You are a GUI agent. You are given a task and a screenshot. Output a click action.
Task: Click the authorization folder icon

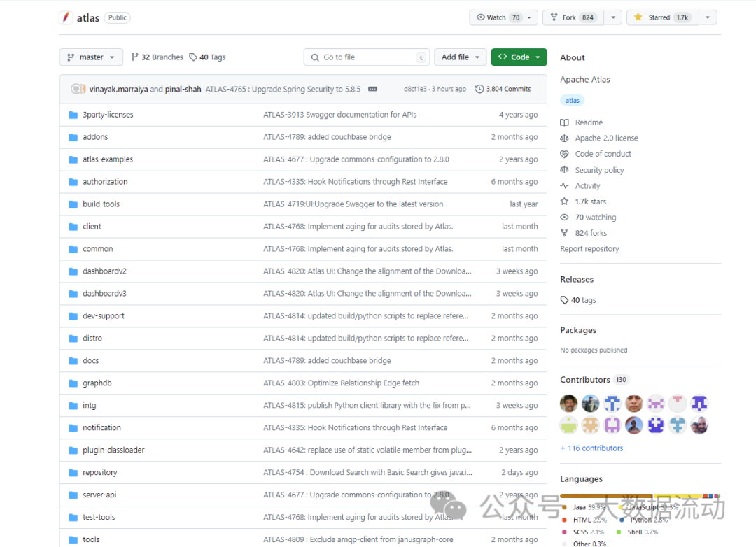(x=73, y=182)
